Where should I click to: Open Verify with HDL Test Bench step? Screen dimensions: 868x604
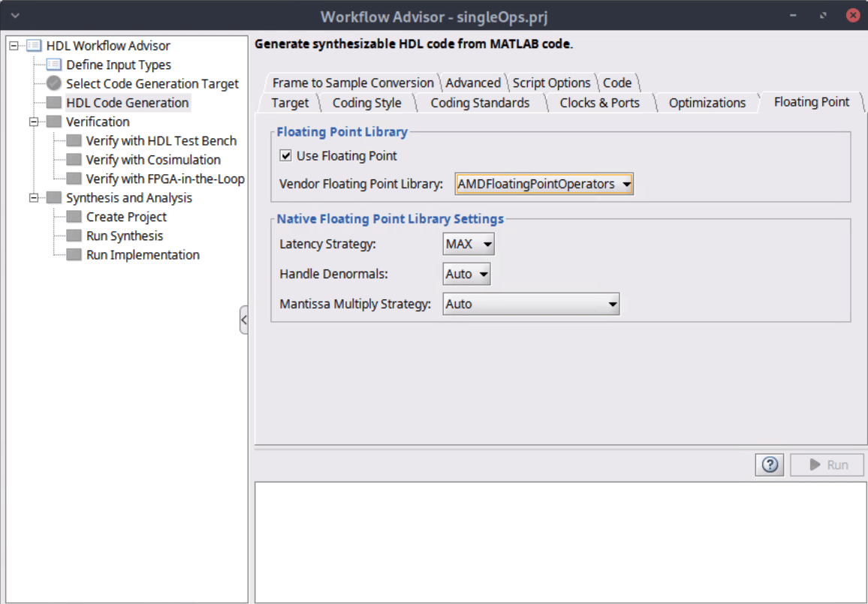[x=75, y=140]
